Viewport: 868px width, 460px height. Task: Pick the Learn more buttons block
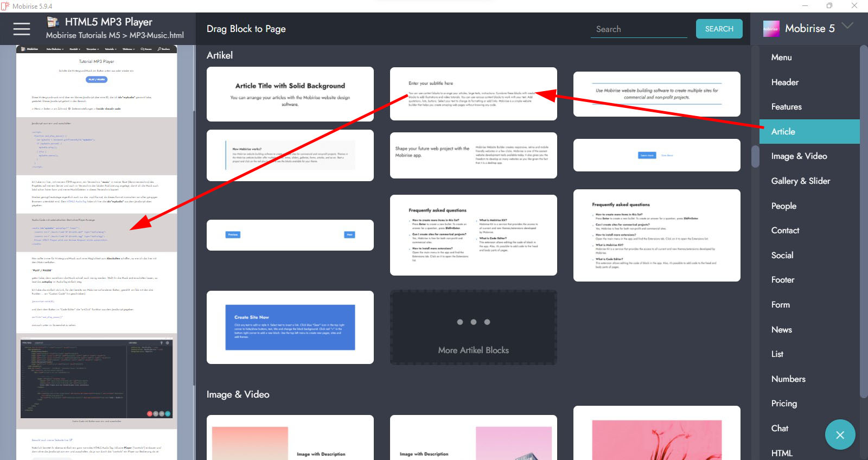[x=657, y=155]
